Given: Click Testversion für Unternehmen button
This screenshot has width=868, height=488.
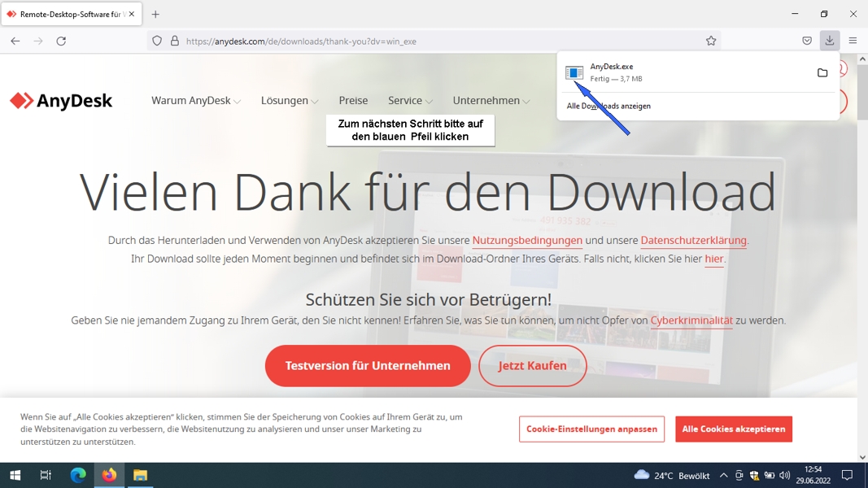Looking at the screenshot, I should click(368, 366).
